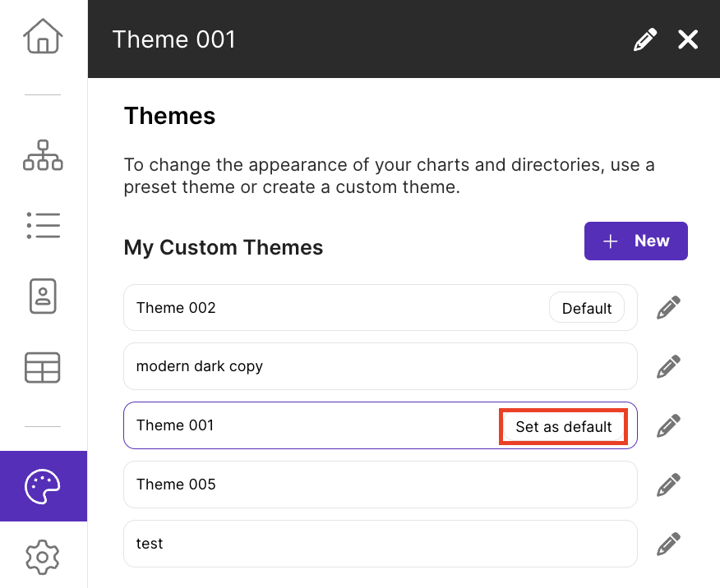Image resolution: width=720 pixels, height=588 pixels.
Task: Edit modern dark copy theme pencil
Action: (x=668, y=366)
